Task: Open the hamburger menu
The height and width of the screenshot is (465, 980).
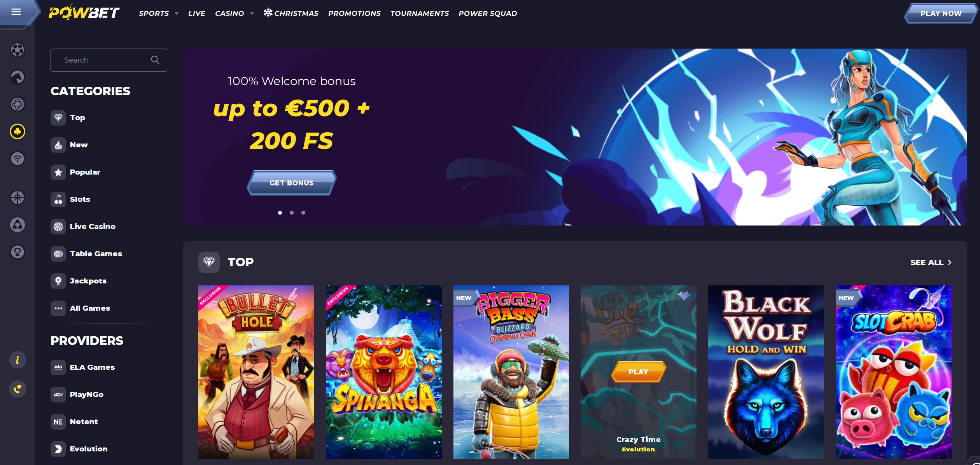Action: [x=16, y=12]
